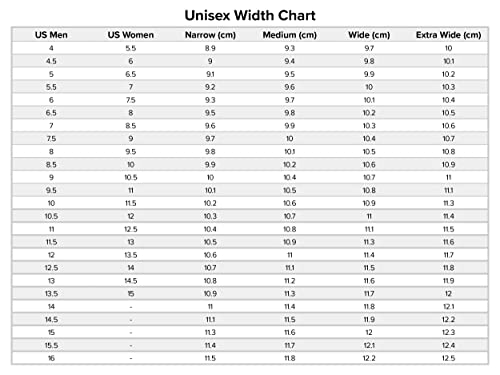Select US Men size 16 cell
The height and width of the screenshot is (375, 500).
pyautogui.click(x=51, y=358)
